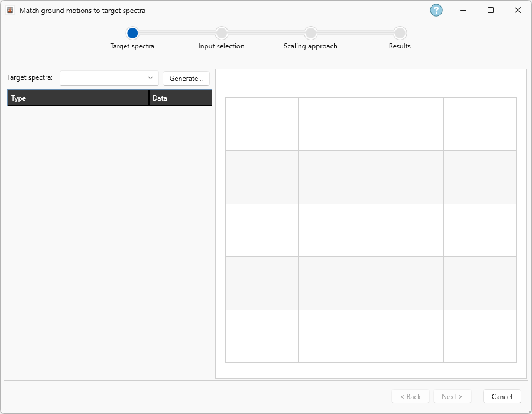
Task: Click the Next > button
Action: tap(452, 396)
